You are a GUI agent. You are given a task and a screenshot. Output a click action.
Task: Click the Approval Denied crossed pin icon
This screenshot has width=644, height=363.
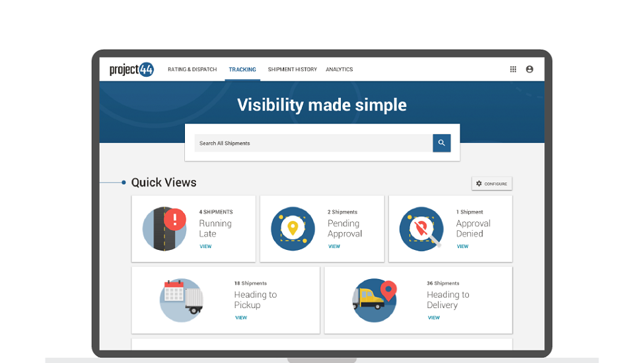[421, 229]
